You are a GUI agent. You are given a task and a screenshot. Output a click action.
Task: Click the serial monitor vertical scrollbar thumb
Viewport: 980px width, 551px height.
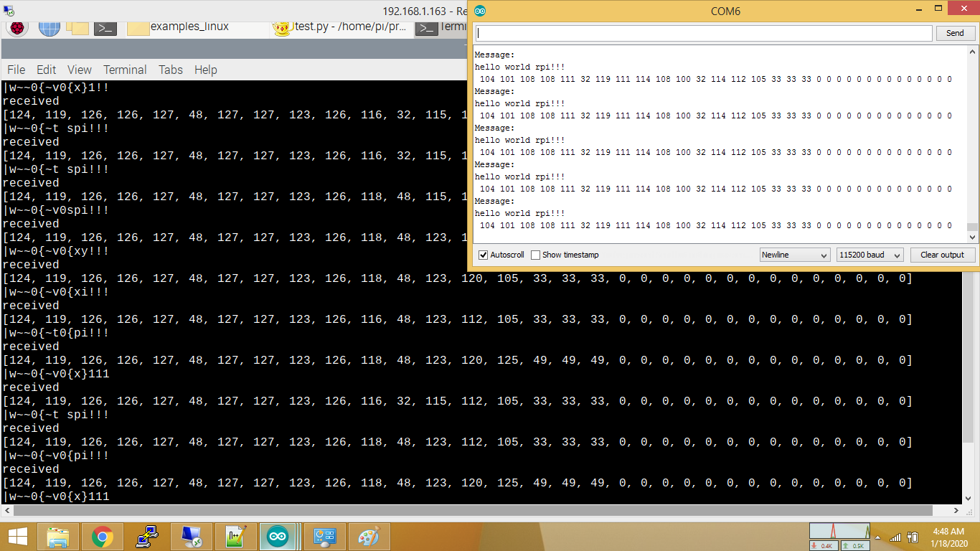972,227
